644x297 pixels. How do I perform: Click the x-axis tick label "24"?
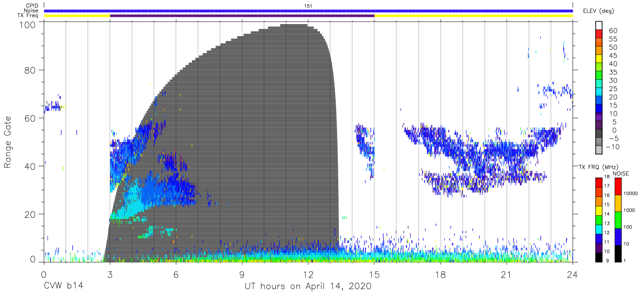point(573,274)
